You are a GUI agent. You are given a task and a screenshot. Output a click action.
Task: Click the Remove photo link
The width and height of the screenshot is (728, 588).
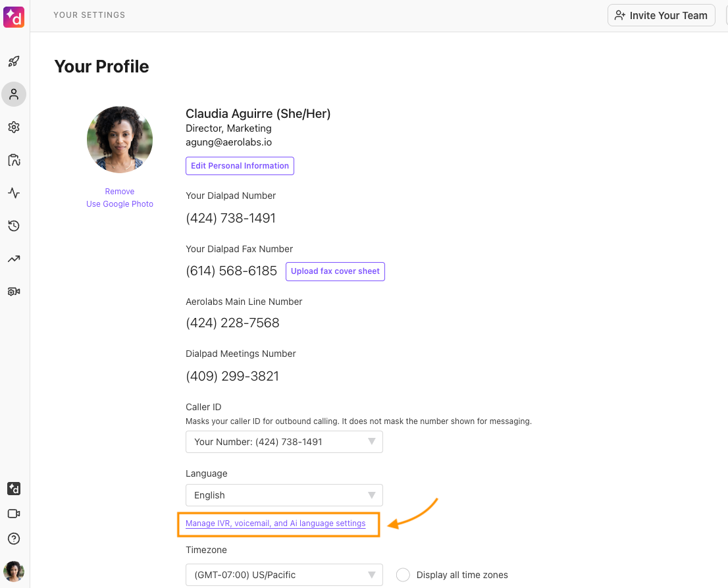point(120,192)
